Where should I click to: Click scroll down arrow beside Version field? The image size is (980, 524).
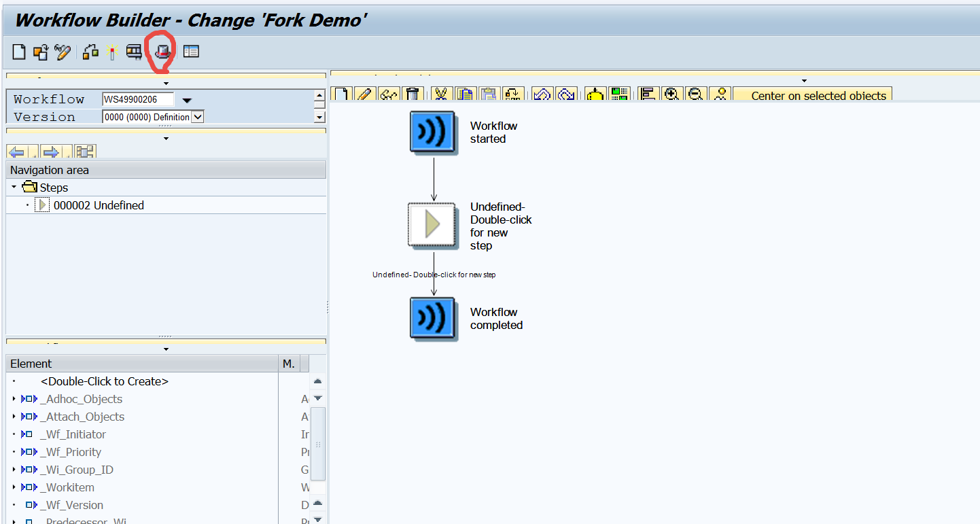click(319, 117)
